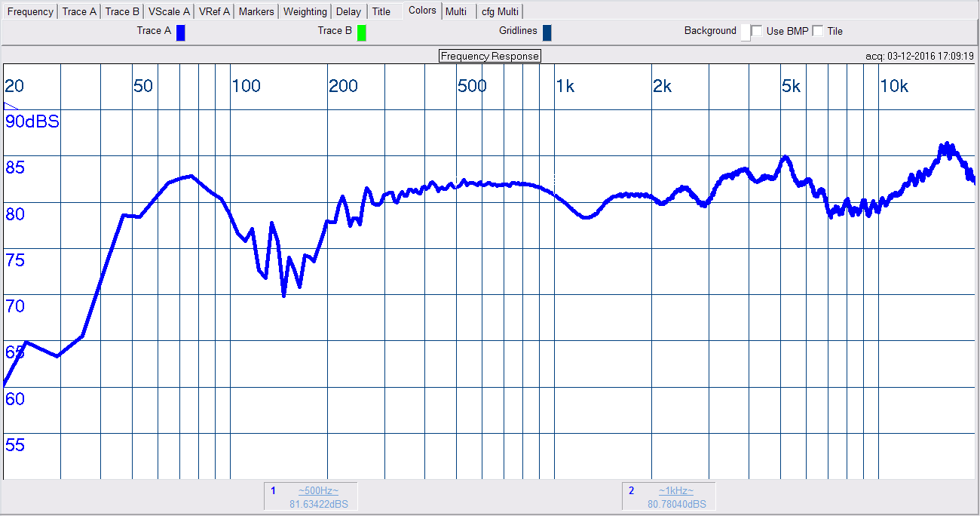Click the blue Trace A color swatch
Image resolution: width=980 pixels, height=516 pixels.
(x=180, y=32)
